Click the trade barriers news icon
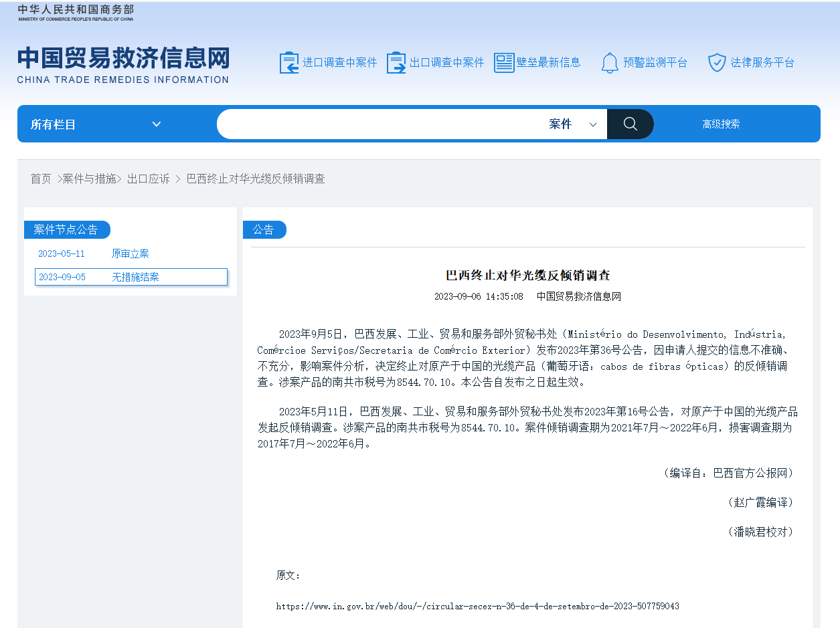The height and width of the screenshot is (628, 840). [504, 62]
